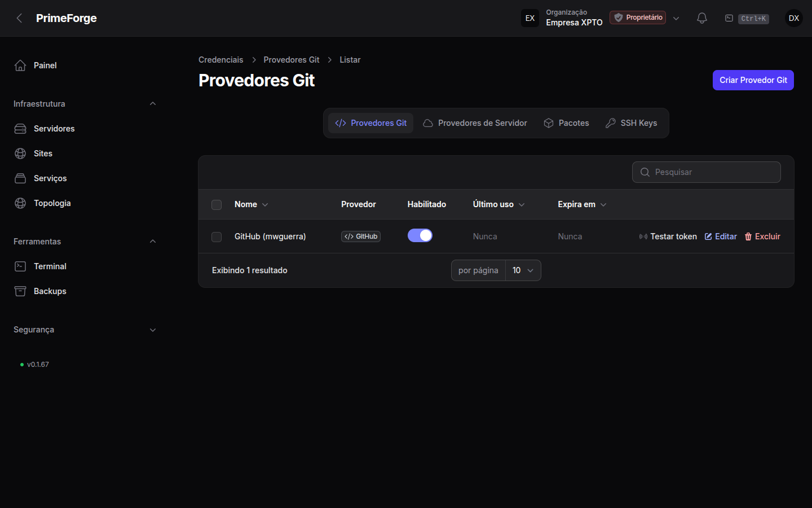The image size is (812, 508).
Task: Click Testar token for GitHub provider
Action: click(668, 237)
